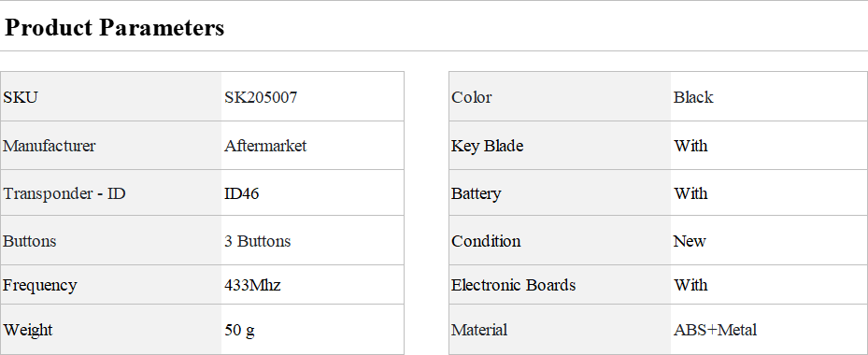868x355 pixels.
Task: Select the 433Mhz frequency value
Action: point(252,285)
